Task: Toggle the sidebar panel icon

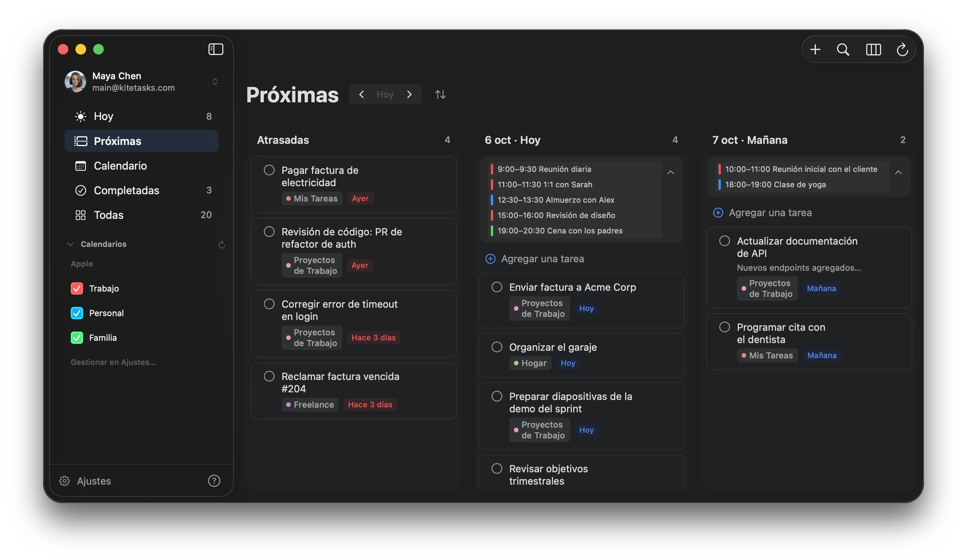Action: 215,49
